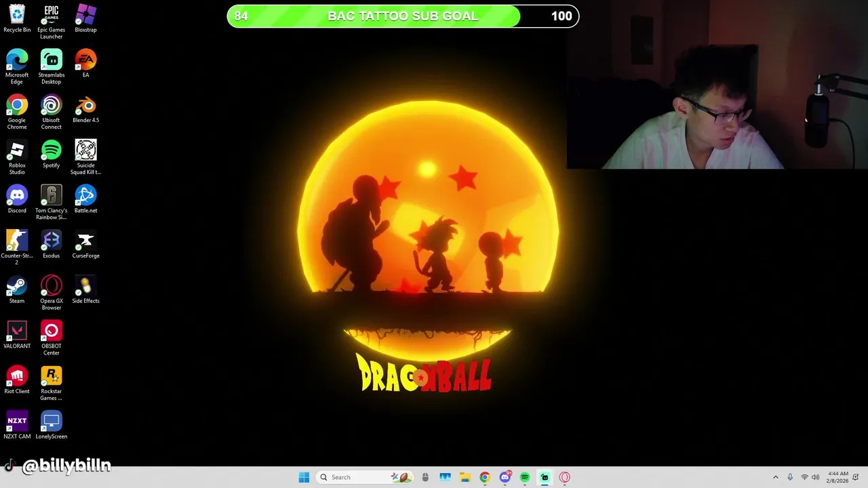868x488 pixels.
Task: Click the microphone tray icon
Action: point(790,477)
